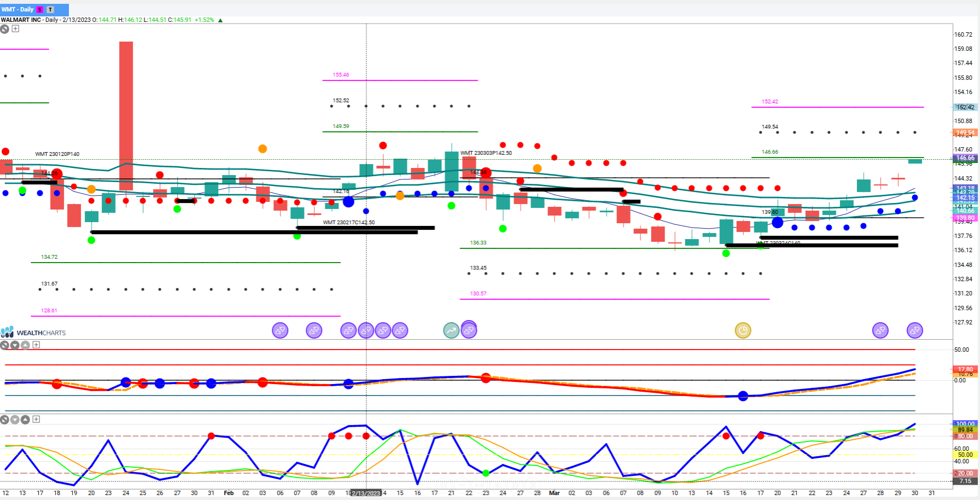Open the analyst rating icon above Feb 08

pyautogui.click(x=314, y=330)
